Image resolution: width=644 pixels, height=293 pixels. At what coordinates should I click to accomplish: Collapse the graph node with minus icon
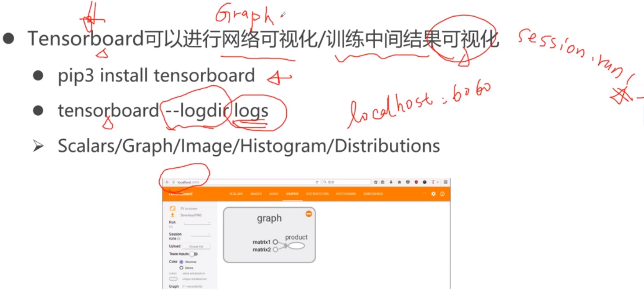(x=309, y=214)
